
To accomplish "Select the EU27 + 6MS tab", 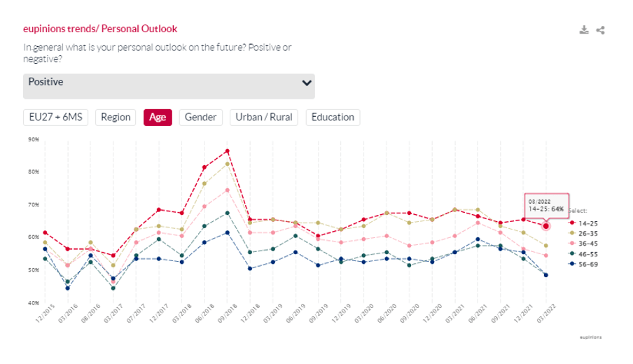I will (x=56, y=118).
